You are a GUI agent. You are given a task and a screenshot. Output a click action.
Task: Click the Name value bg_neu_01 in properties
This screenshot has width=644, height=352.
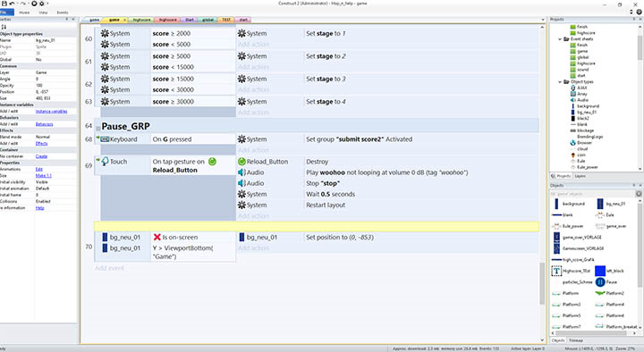[46, 40]
